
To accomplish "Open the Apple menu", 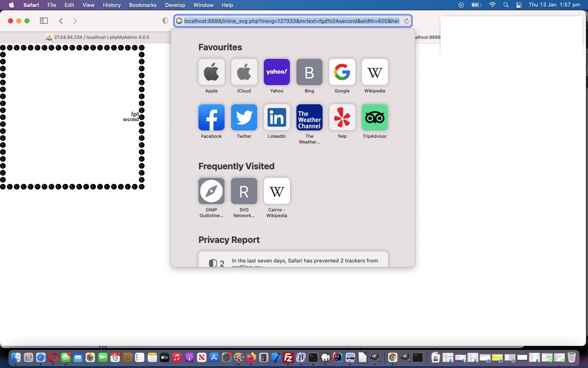I will pos(11,5).
